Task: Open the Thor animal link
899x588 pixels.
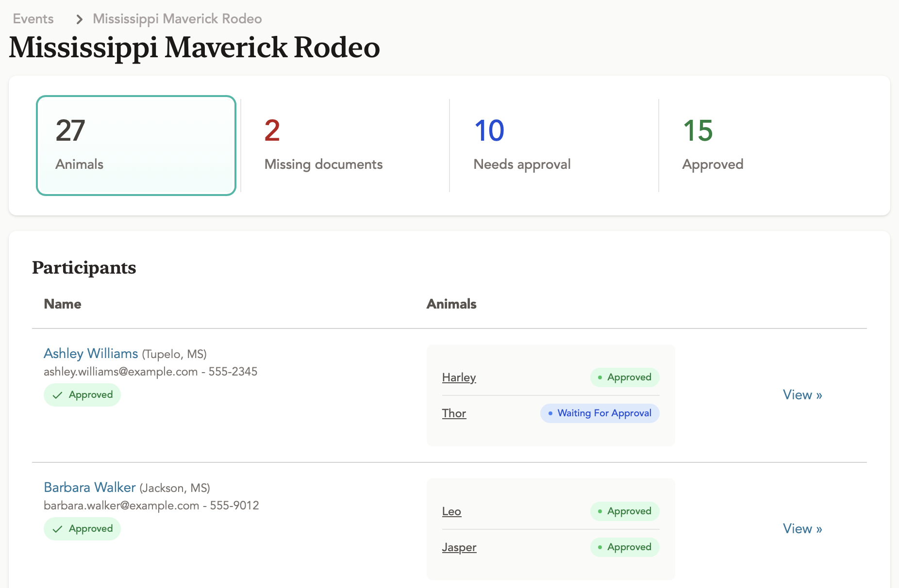Action: (x=454, y=413)
